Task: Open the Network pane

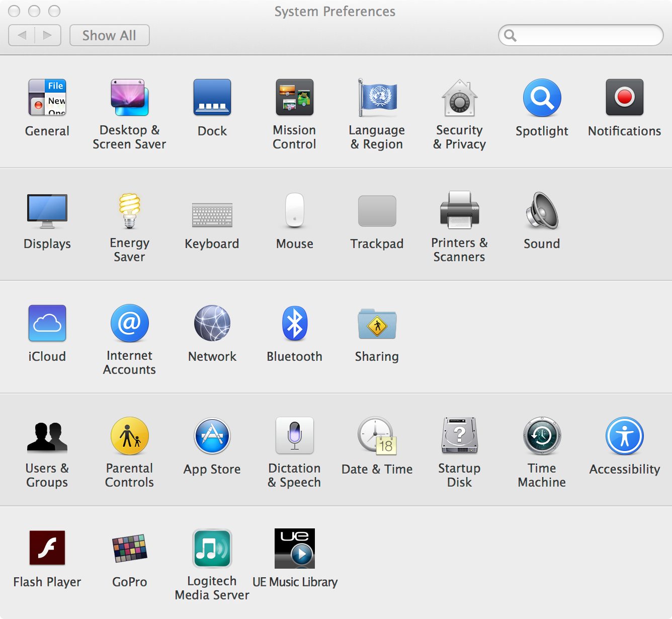Action: click(212, 323)
